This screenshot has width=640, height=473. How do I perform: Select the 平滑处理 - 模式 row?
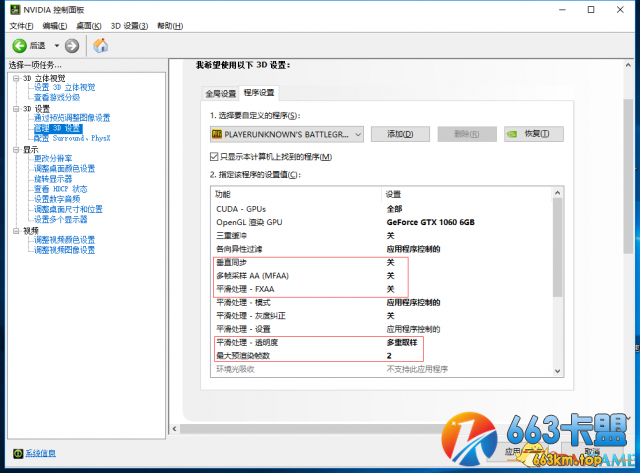coord(382,302)
